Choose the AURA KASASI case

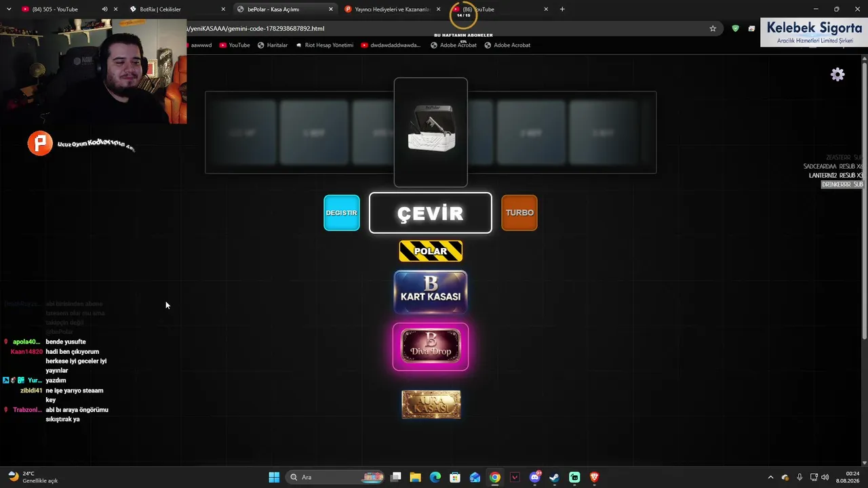click(x=431, y=405)
